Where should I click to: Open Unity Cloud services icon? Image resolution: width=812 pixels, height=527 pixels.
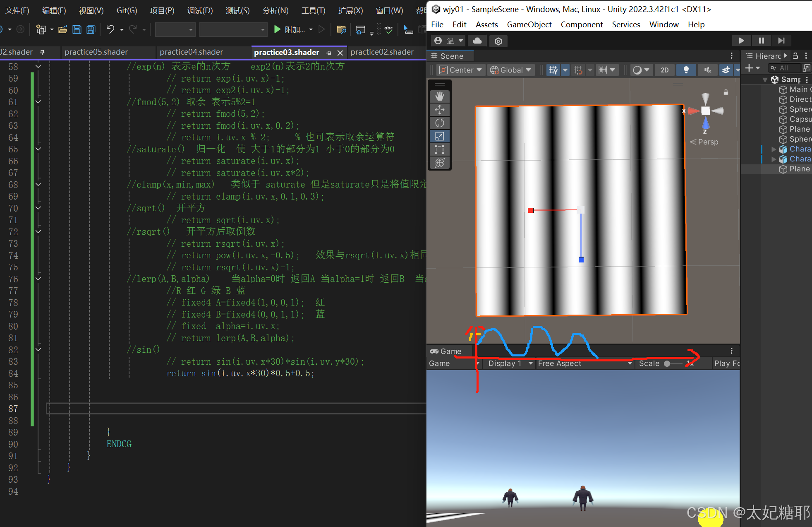[477, 41]
